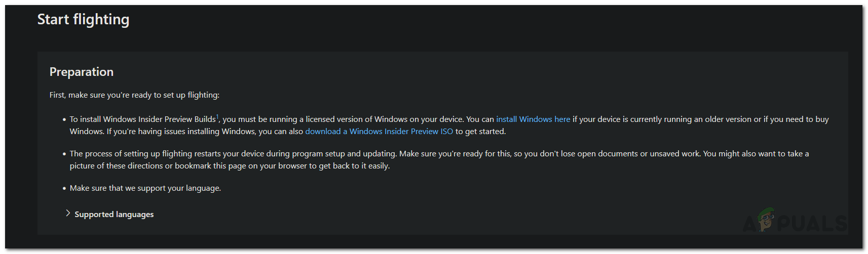Click the "PUALS" watermark lettering
This screenshot has width=868, height=254.
pyautogui.click(x=812, y=224)
